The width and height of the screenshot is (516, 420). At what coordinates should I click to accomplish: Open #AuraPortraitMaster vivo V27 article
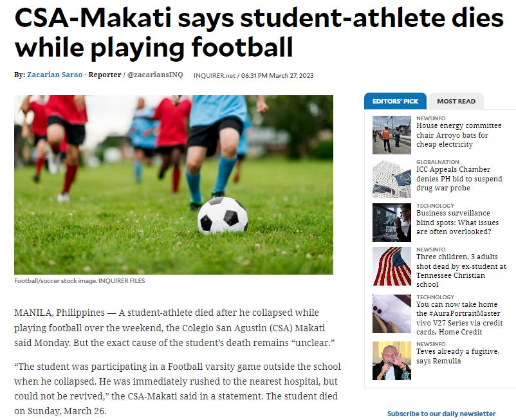(459, 318)
